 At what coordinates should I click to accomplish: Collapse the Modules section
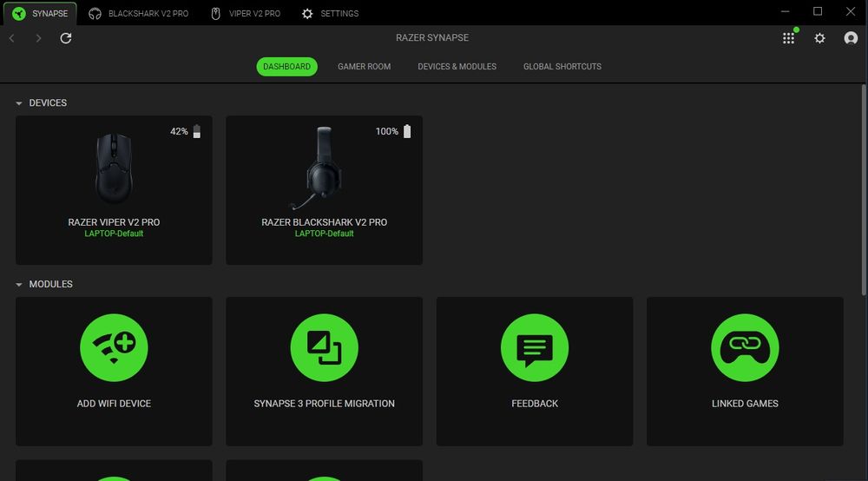point(19,285)
